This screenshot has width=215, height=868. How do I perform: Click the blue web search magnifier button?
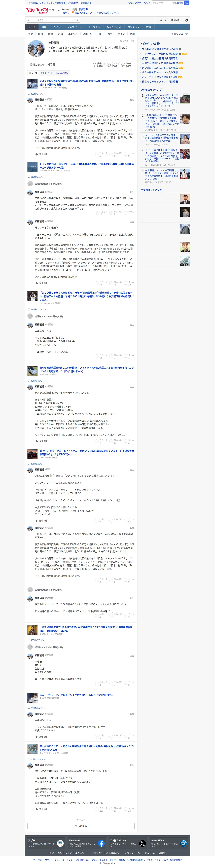point(187,3)
